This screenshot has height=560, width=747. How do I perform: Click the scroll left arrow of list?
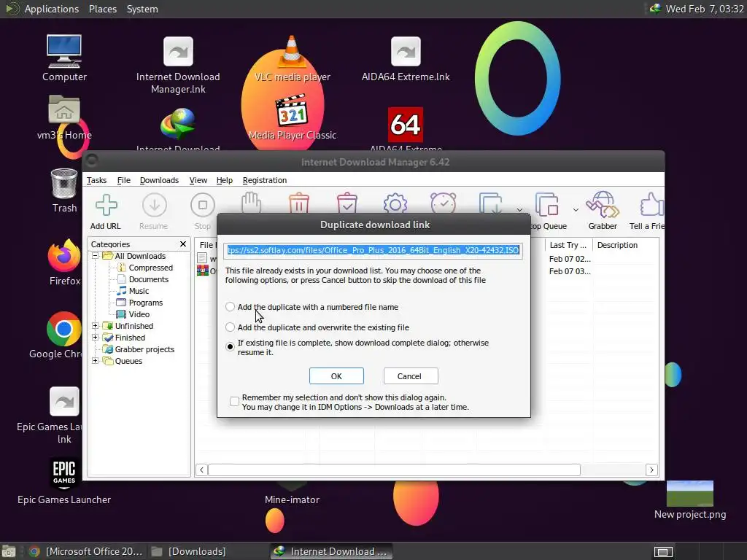click(x=201, y=470)
